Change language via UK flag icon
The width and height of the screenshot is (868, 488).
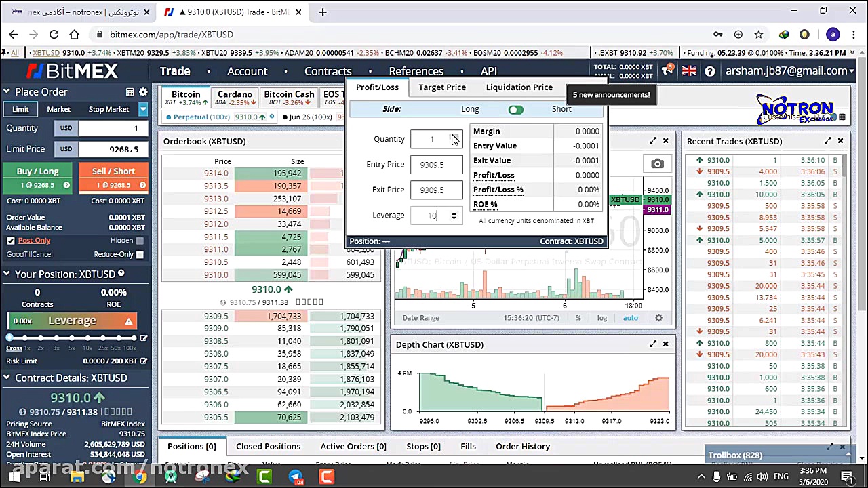pyautogui.click(x=689, y=70)
